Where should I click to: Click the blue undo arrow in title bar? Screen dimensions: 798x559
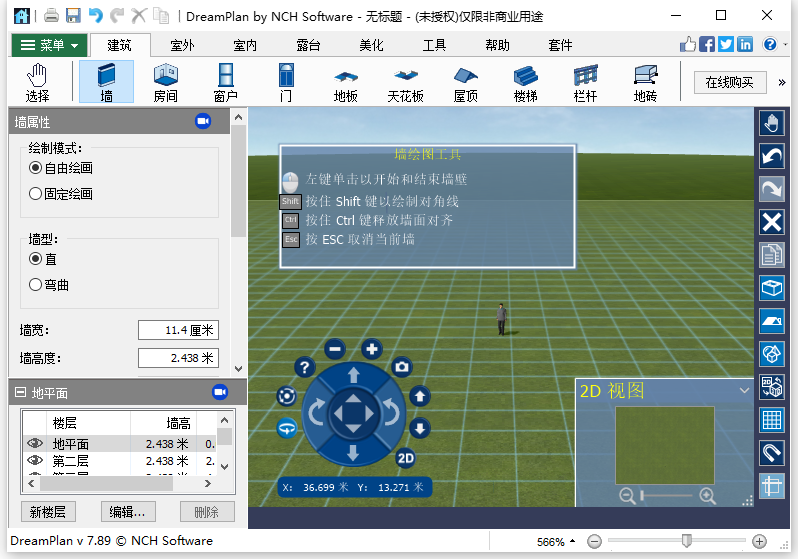[95, 16]
